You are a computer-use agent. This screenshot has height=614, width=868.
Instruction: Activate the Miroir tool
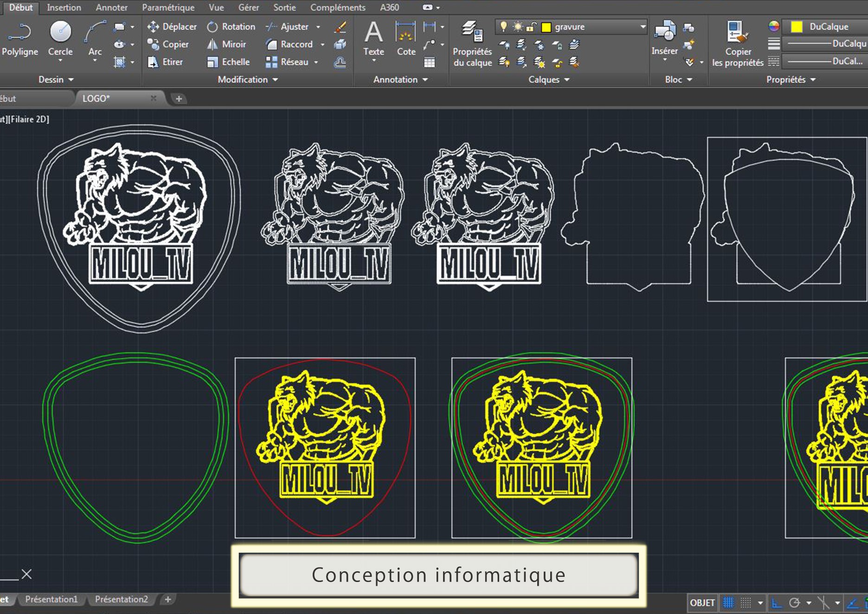pyautogui.click(x=226, y=44)
